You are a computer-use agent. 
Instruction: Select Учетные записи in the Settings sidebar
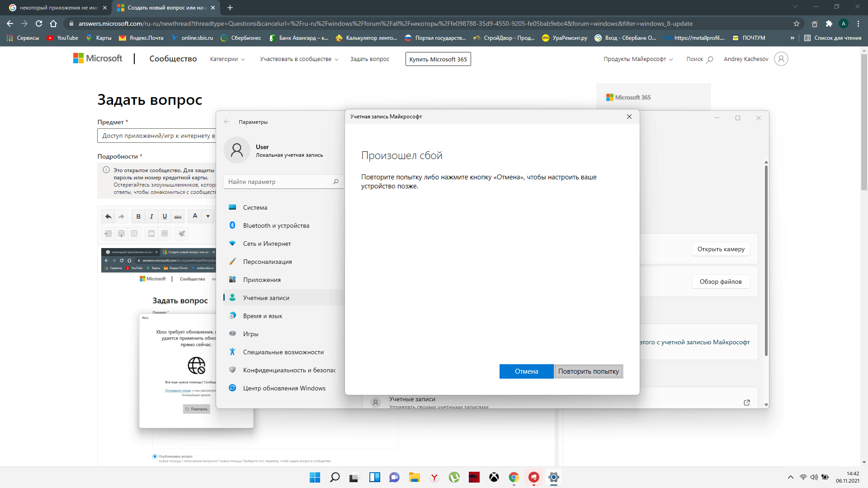(x=284, y=298)
